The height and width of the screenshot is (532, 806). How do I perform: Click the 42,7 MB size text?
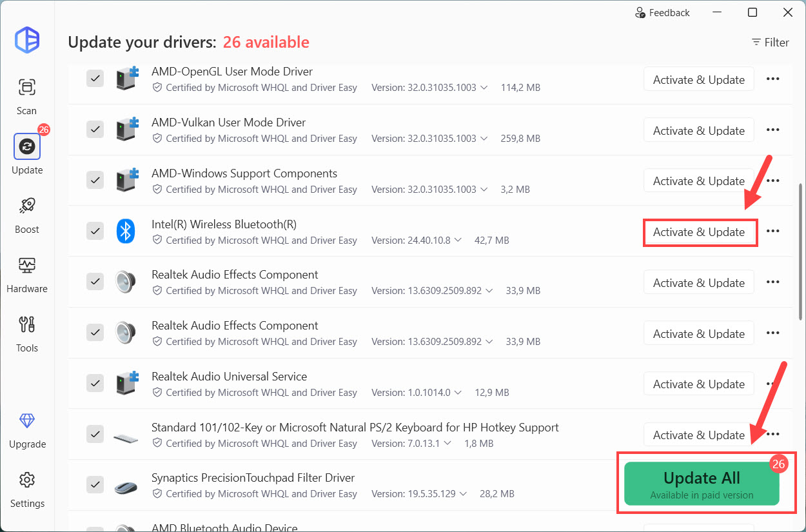tap(491, 240)
